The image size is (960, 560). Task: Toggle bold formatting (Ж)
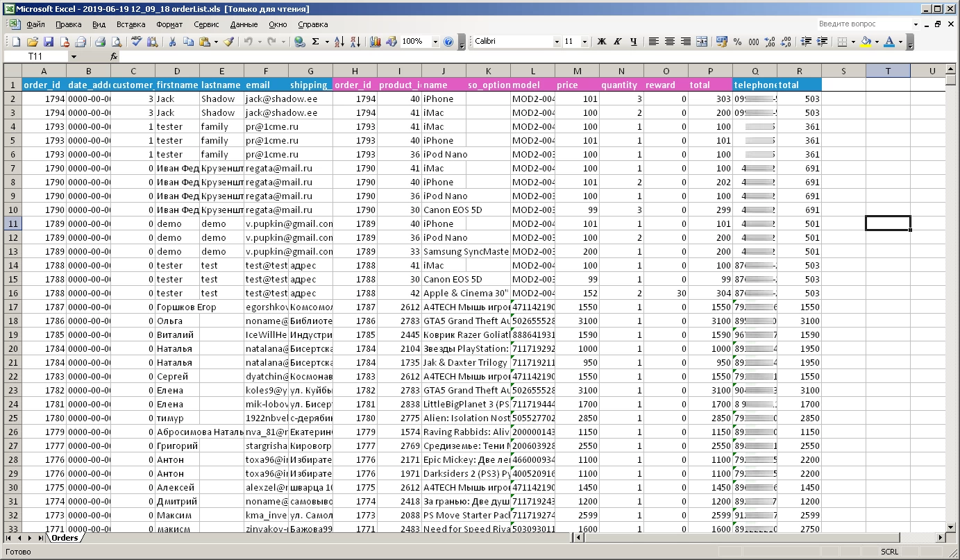[602, 42]
